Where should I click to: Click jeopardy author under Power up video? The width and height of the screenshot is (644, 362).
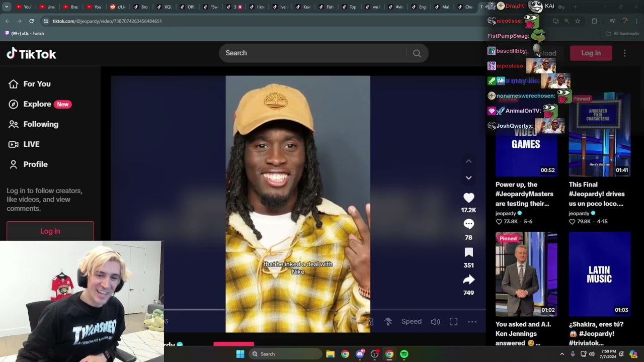(509, 213)
